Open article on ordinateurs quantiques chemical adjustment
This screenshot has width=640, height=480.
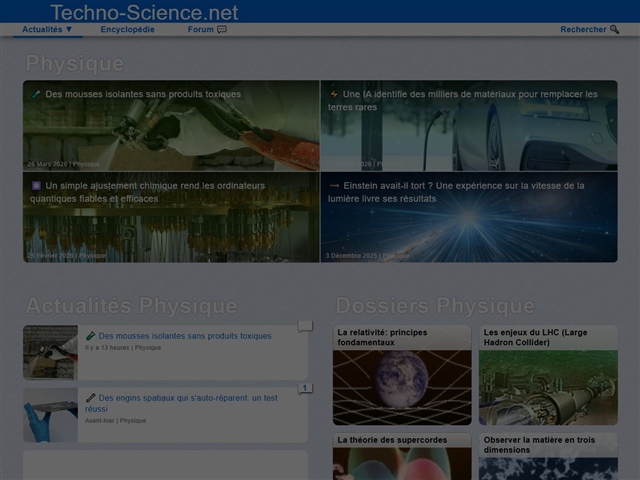[171, 217]
